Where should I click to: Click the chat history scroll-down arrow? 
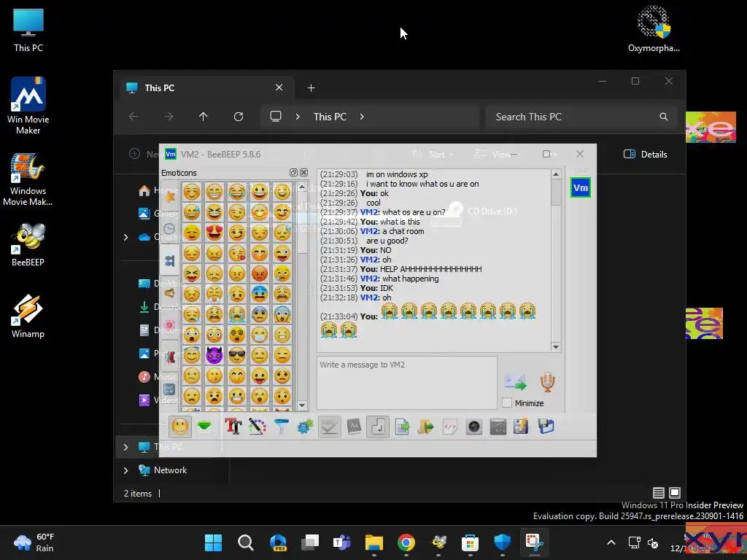tap(555, 346)
